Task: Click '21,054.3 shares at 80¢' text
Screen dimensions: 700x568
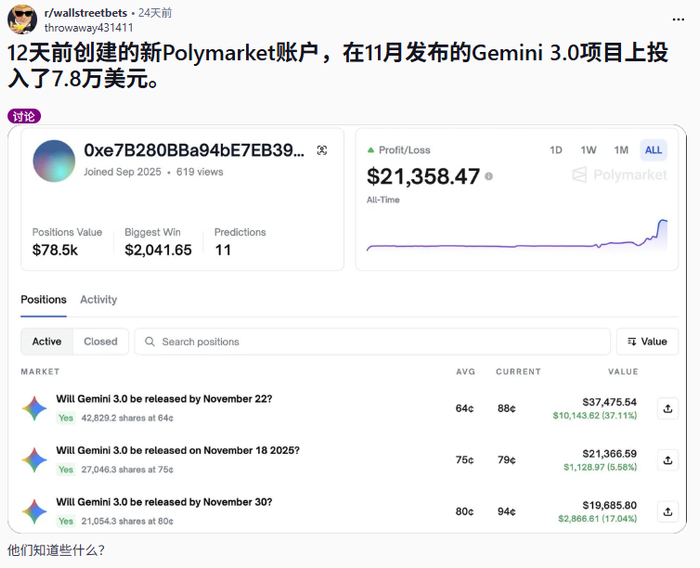Action: point(127,521)
